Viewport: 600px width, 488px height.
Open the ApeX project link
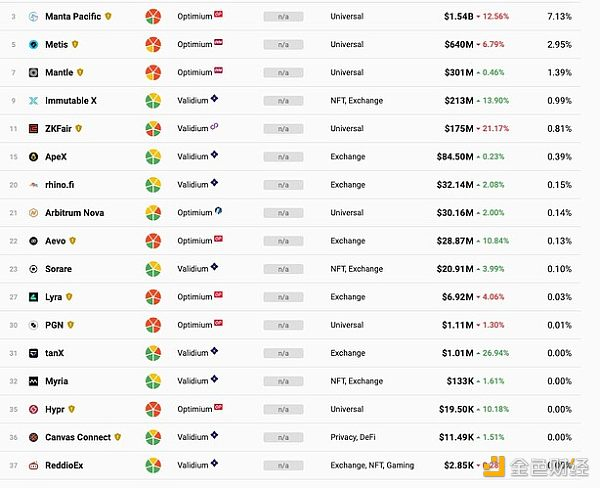(x=57, y=157)
